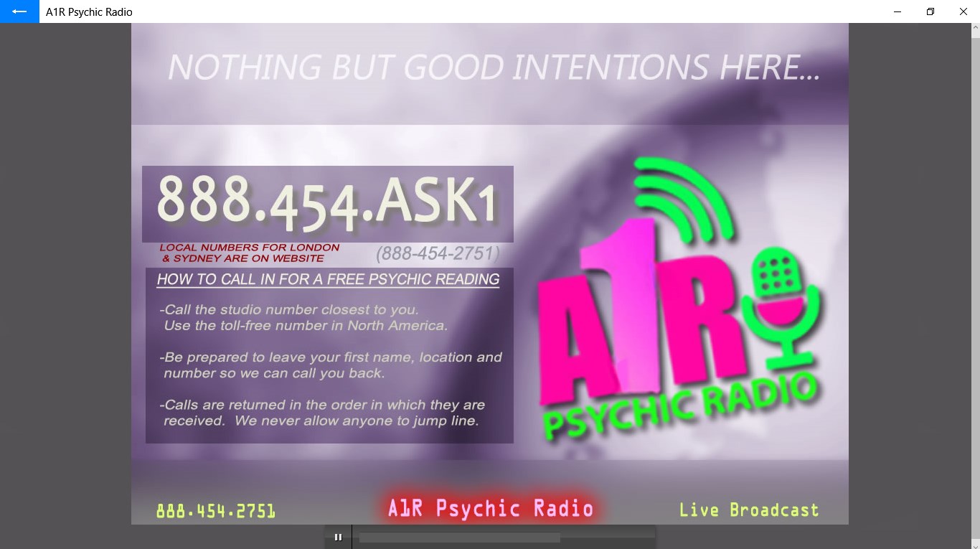Click the (888-454-2751) number text
Screen dimensions: 980x549
tap(438, 253)
